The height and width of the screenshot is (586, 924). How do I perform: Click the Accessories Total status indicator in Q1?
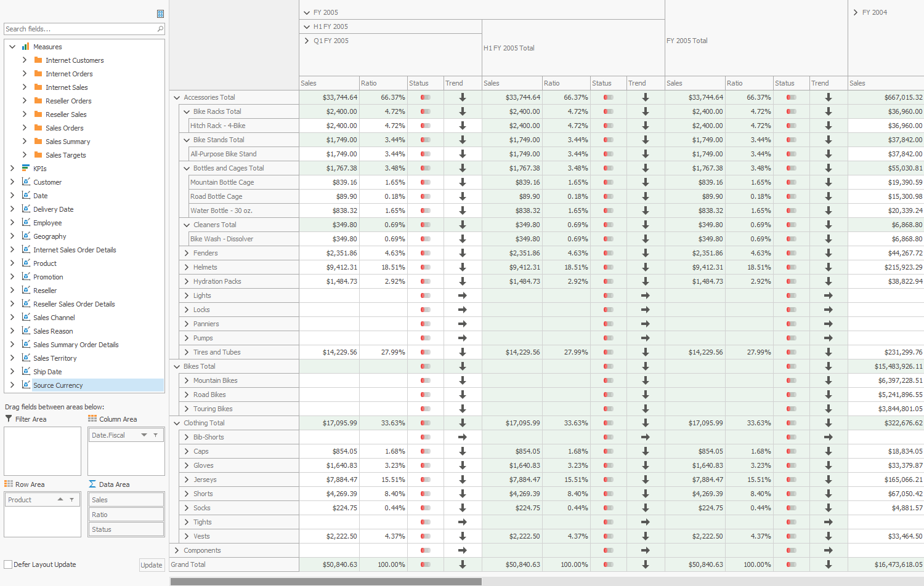(425, 97)
